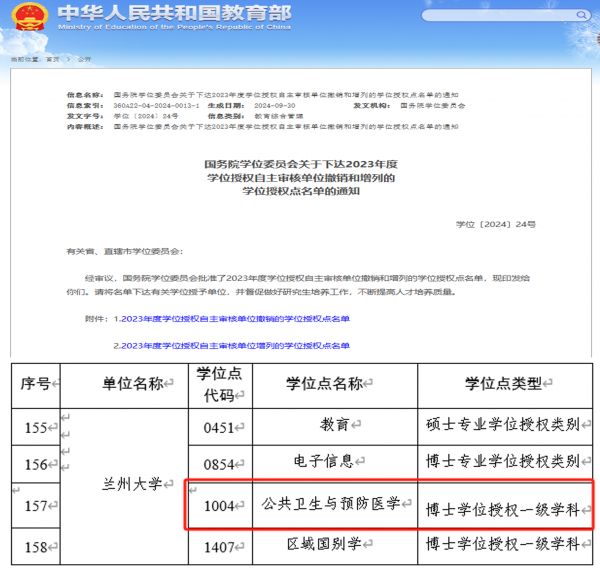The width and height of the screenshot is (600, 568).
Task: Select 博士专业学位授权类别 cell
Action: 505,464
